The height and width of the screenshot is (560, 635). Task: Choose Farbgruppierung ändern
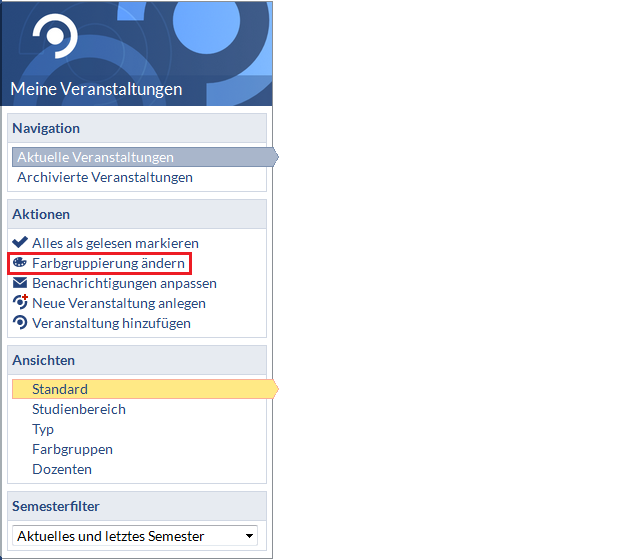point(108,263)
